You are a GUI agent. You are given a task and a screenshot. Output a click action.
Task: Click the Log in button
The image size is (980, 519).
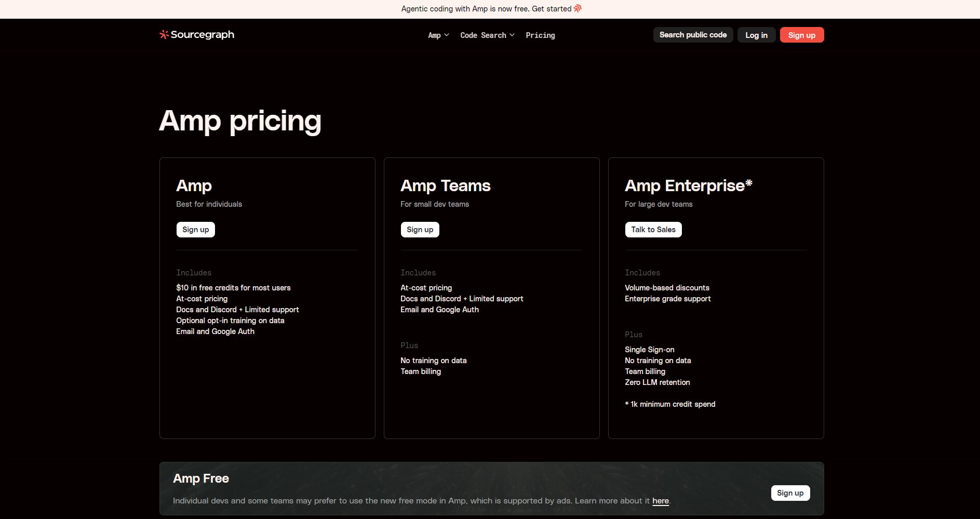click(x=756, y=35)
